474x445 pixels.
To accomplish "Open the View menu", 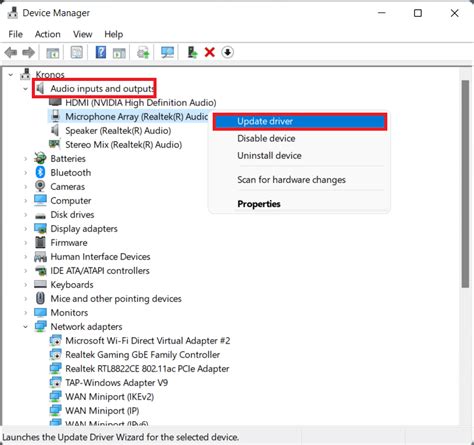I will coord(82,34).
